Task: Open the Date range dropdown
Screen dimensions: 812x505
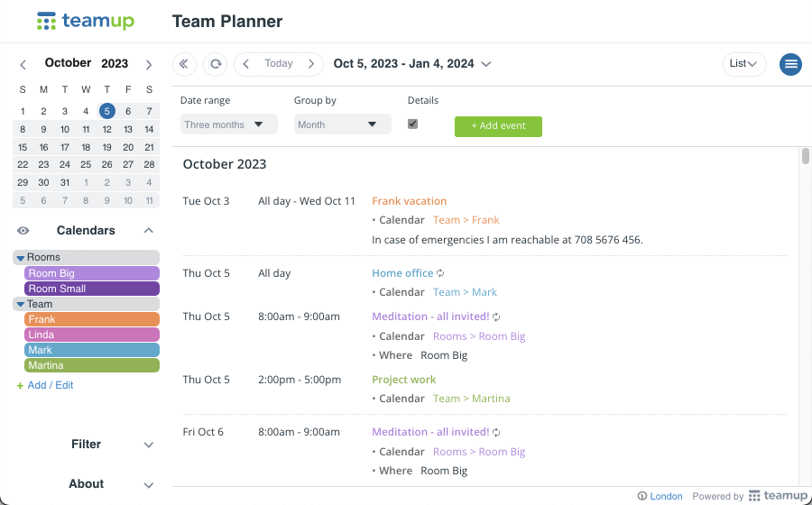Action: tap(229, 124)
